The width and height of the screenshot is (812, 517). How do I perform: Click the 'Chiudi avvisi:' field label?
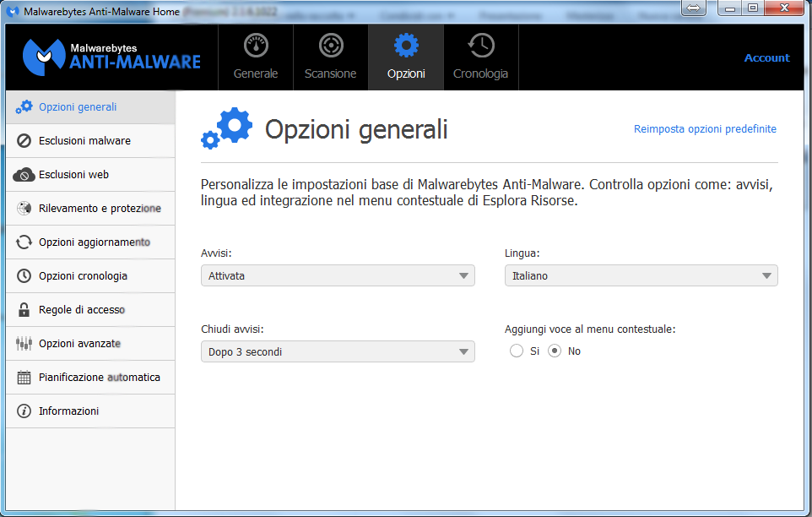[232, 329]
